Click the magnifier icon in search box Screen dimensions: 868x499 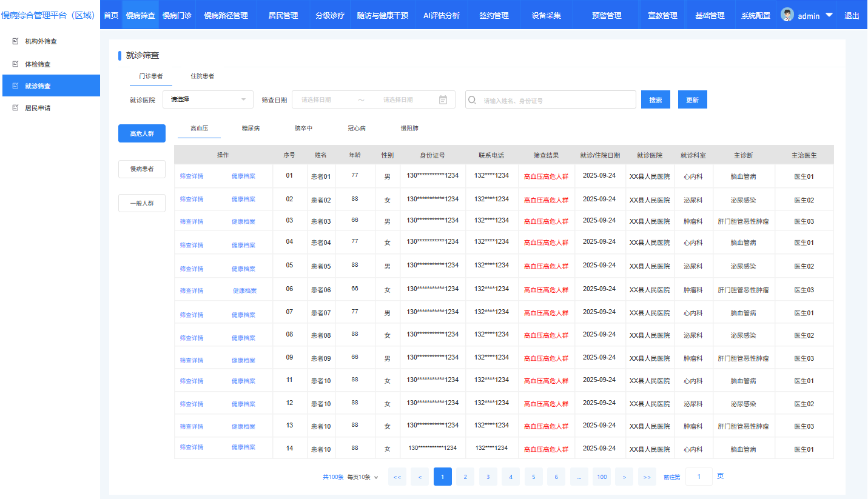[x=473, y=100]
